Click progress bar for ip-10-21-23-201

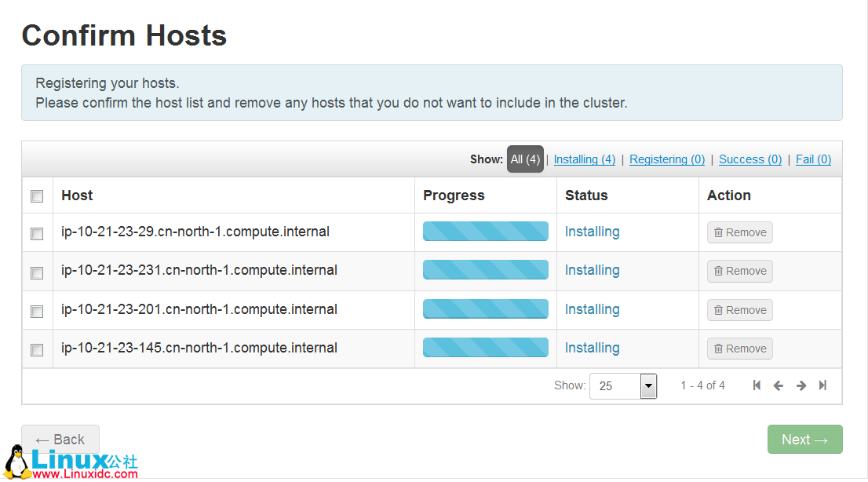pos(486,309)
